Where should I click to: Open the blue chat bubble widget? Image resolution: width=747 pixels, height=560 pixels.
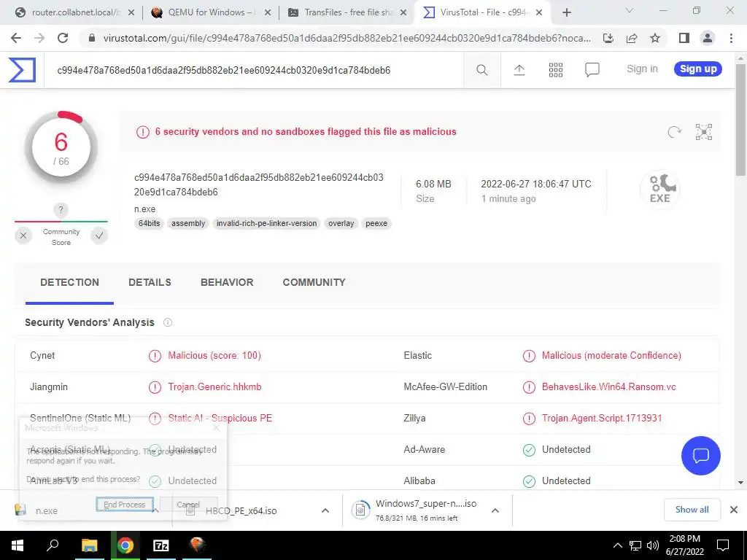[x=701, y=455]
